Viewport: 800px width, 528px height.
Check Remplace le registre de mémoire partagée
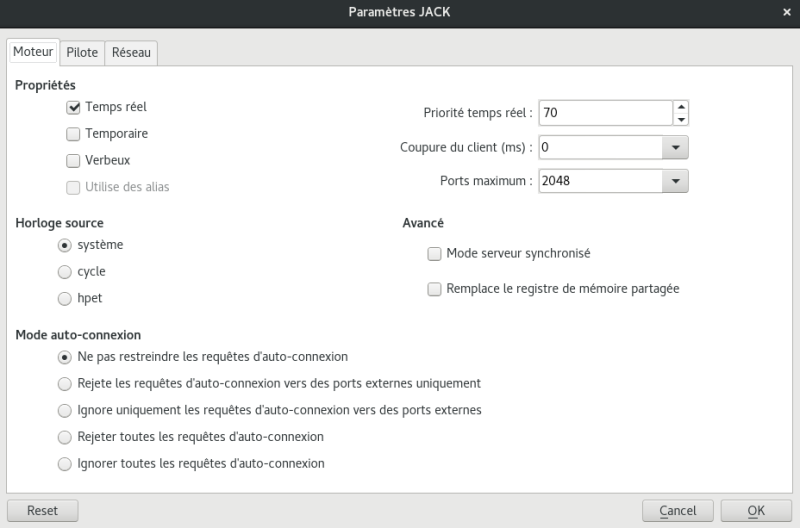point(434,289)
